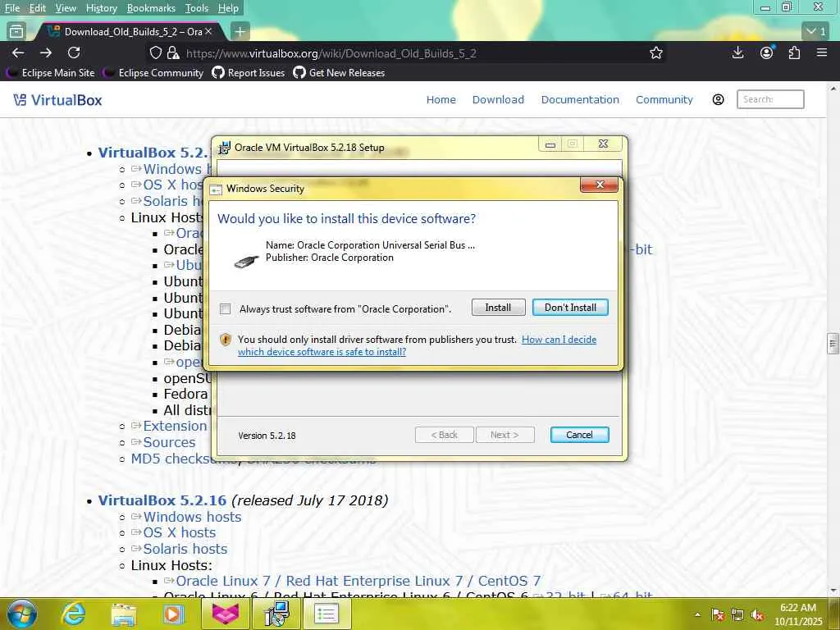
Task: Open Windows Explorer from the taskbar
Action: coord(123,614)
